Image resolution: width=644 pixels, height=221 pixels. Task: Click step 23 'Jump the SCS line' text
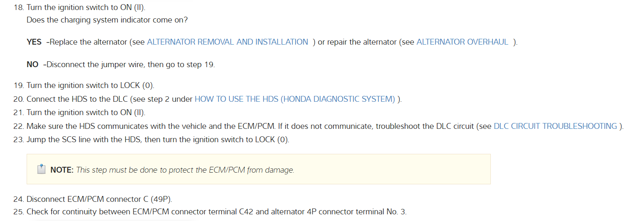pos(158,140)
